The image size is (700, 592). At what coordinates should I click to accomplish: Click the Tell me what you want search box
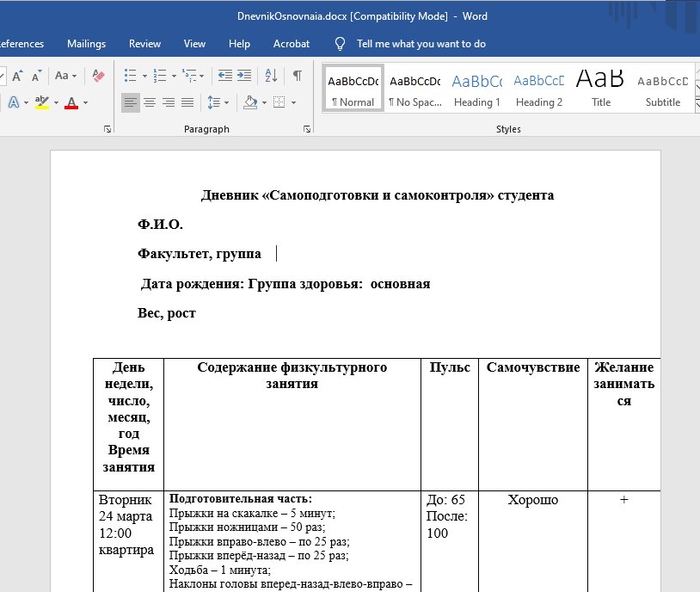pyautogui.click(x=421, y=44)
